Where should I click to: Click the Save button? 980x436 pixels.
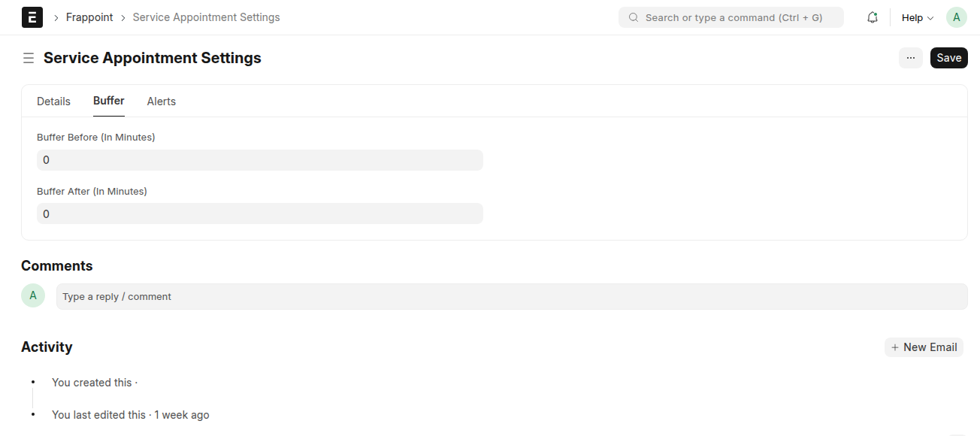click(x=948, y=58)
